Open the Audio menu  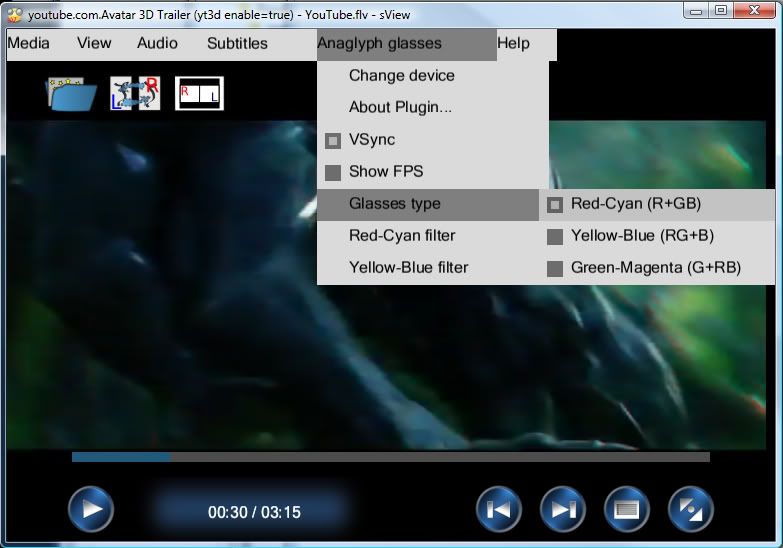coord(157,43)
